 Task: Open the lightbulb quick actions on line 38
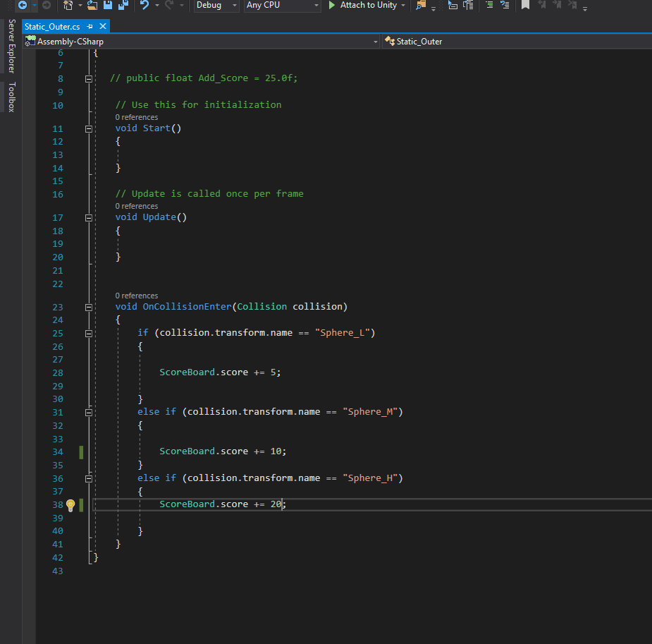coord(70,504)
